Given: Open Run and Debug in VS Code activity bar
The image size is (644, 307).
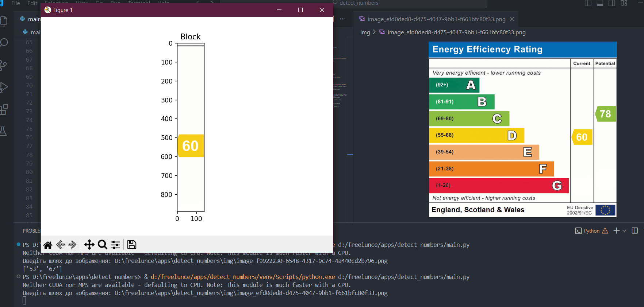Looking at the screenshot, I should [4, 87].
